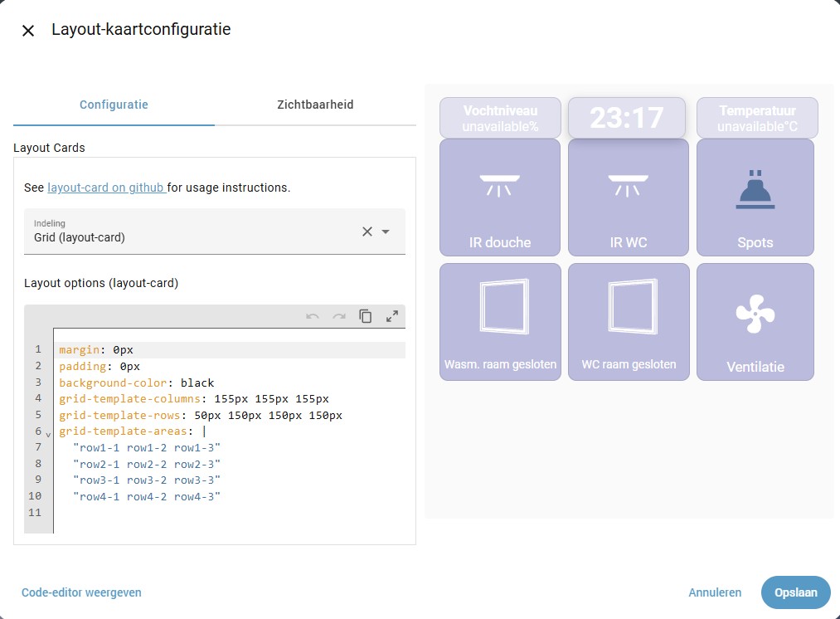Clear the Indeling selection with X
Screen dimensions: 840x619
pos(367,232)
